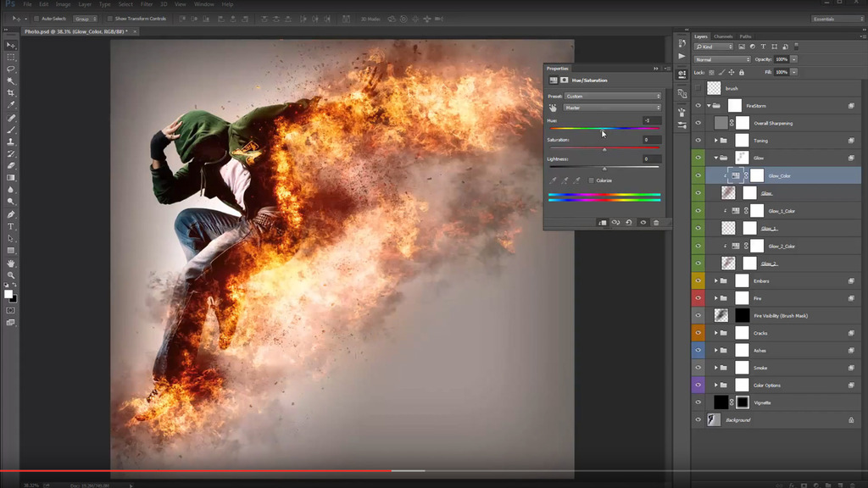Select the Horizontal Type tool
Screen dimensions: 868x488
click(10, 226)
